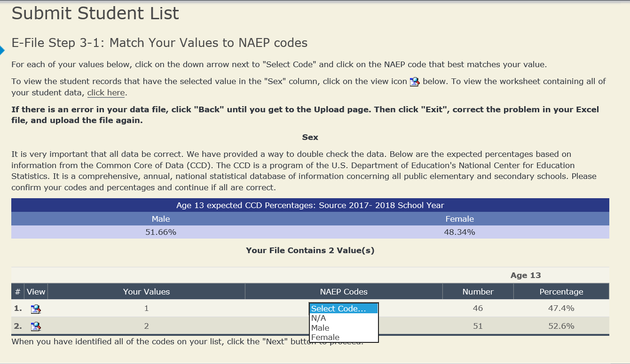Screen dimensions: 630x364
Task: Click the view records icon for row 1
Action: tap(36, 309)
